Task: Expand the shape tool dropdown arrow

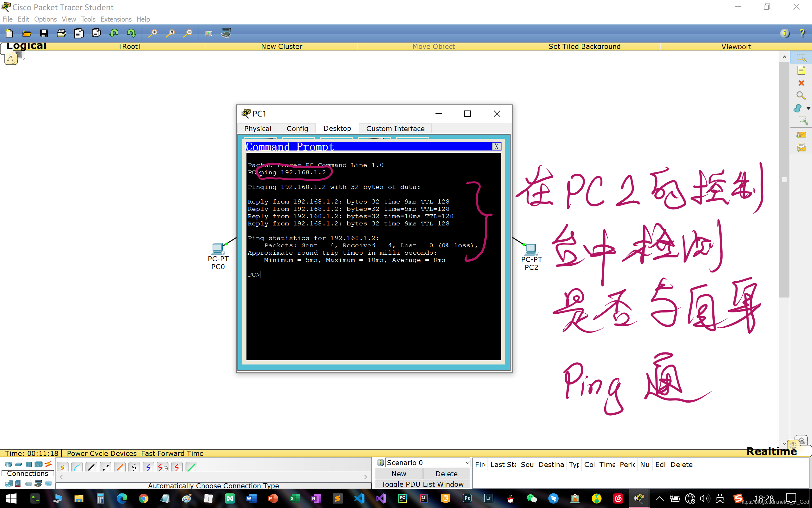Action: pos(808,108)
